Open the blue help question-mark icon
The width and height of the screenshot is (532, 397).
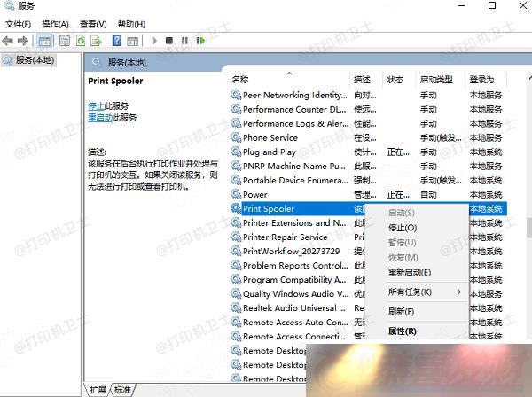[x=117, y=41]
